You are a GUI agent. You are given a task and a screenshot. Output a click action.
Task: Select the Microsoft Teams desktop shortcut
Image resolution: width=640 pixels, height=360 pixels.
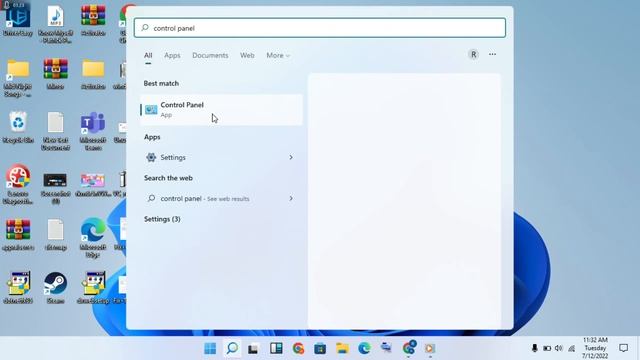coord(93,131)
